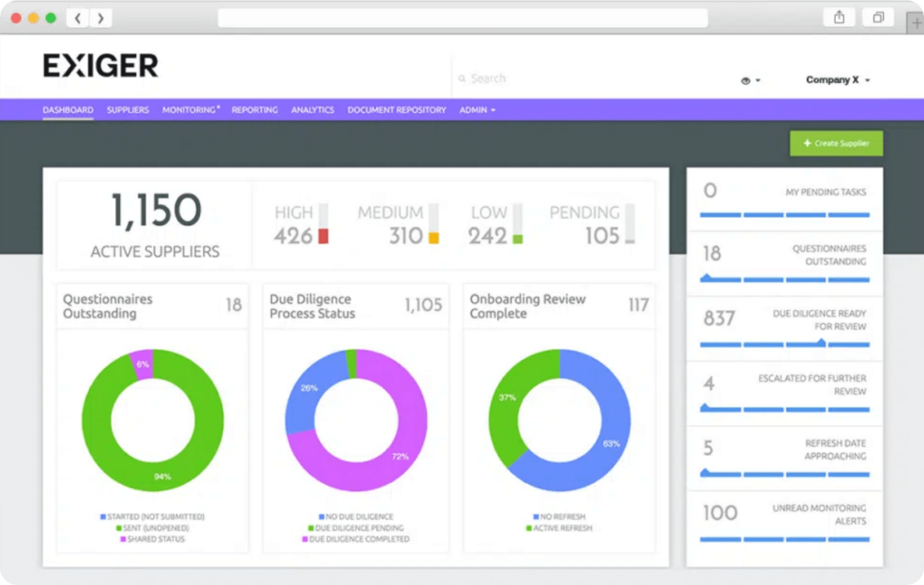Toggle Due Diligence Pending legend entry

[x=356, y=528]
